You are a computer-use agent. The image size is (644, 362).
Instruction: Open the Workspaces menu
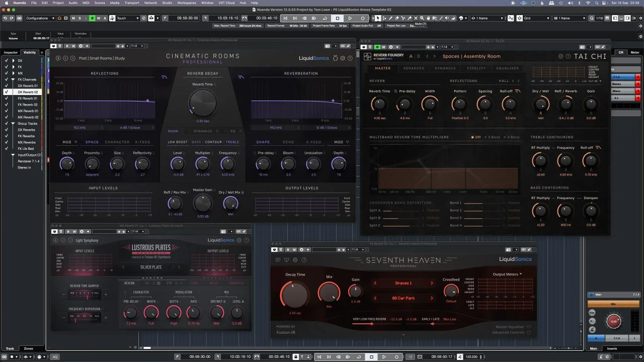tap(187, 3)
